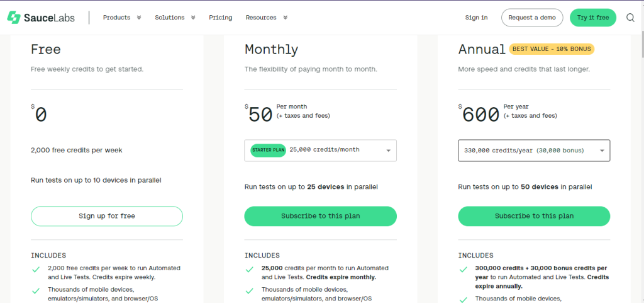Click the STARTER PLAN badge
This screenshot has height=303, width=644.
point(268,150)
